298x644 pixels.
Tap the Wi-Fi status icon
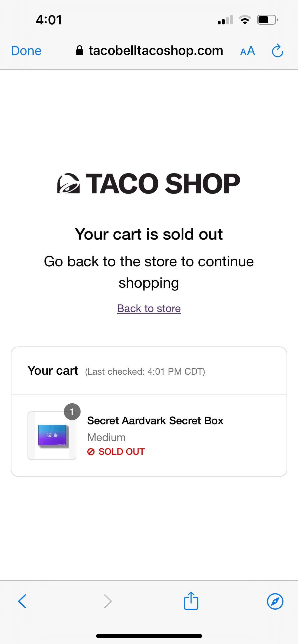coord(245,20)
